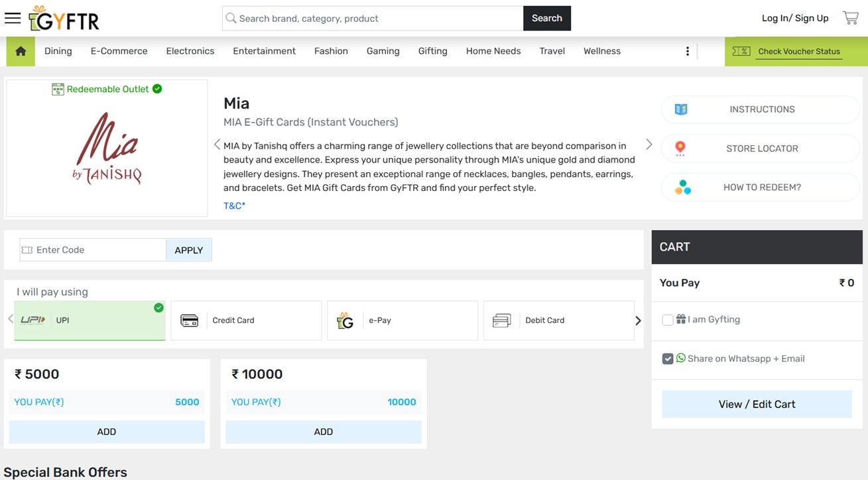
Task: Open the Store Locator pin icon
Action: (x=680, y=149)
